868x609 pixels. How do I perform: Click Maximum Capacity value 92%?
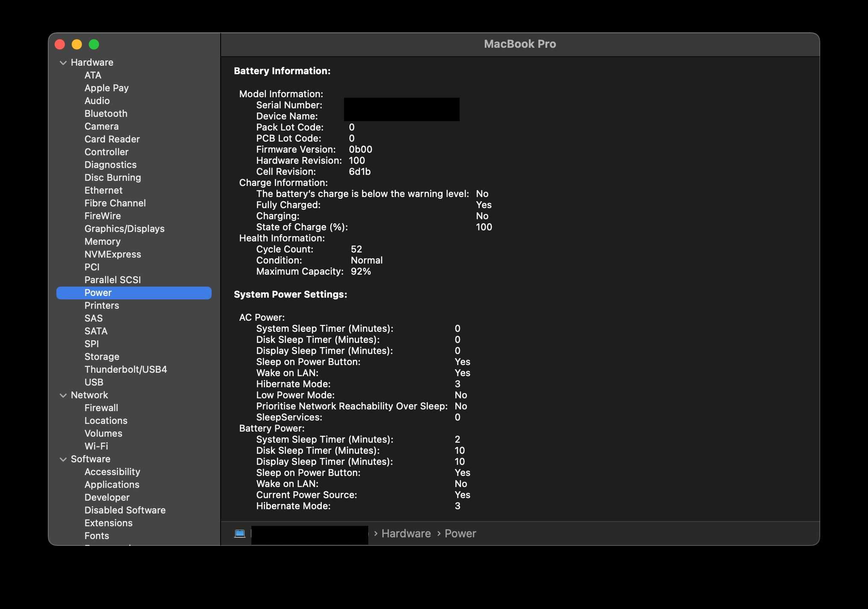(361, 271)
